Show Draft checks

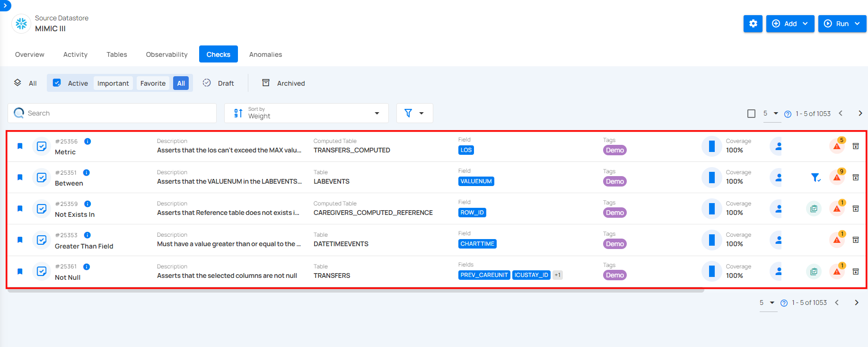pyautogui.click(x=219, y=83)
